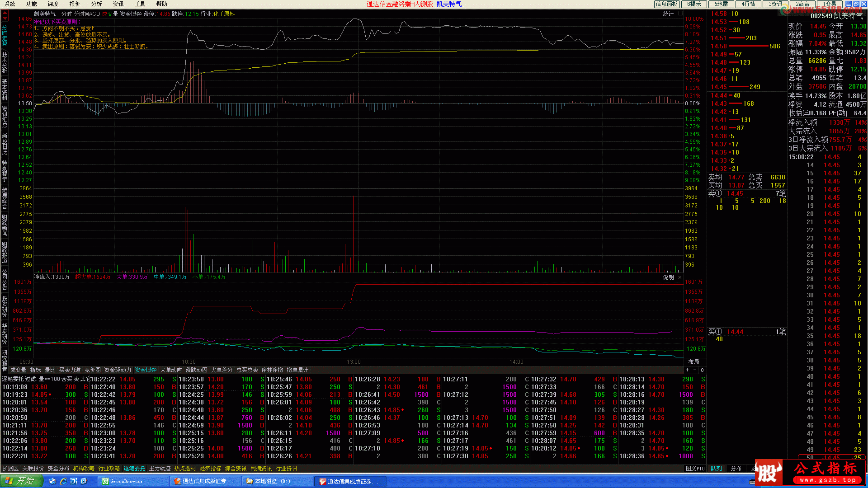Viewport: 868px width, 488px height.
Task: Switch to 资金驱动力 tab
Action: pos(118,370)
